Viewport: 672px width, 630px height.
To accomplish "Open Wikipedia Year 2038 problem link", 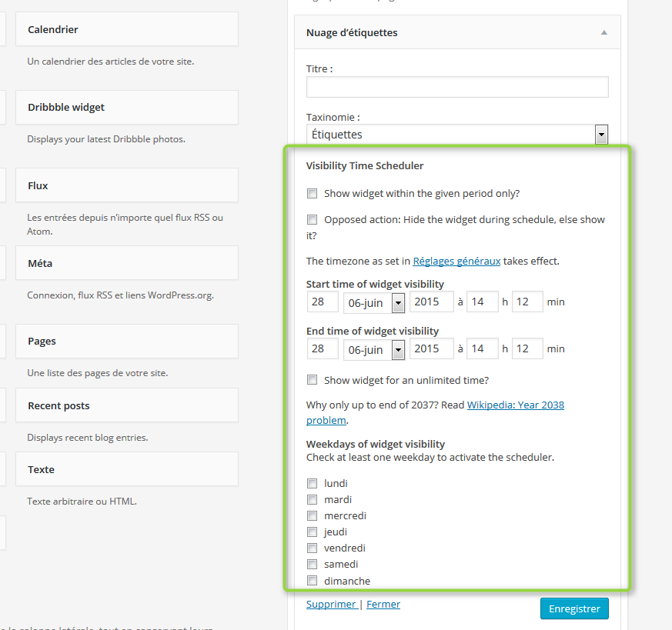I will click(435, 412).
